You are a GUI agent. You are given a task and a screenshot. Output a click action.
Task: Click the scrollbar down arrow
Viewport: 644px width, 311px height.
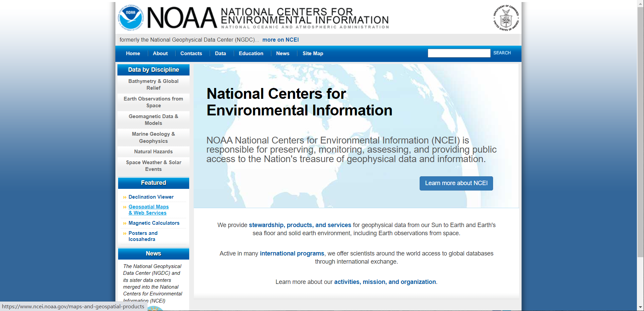(x=640, y=308)
